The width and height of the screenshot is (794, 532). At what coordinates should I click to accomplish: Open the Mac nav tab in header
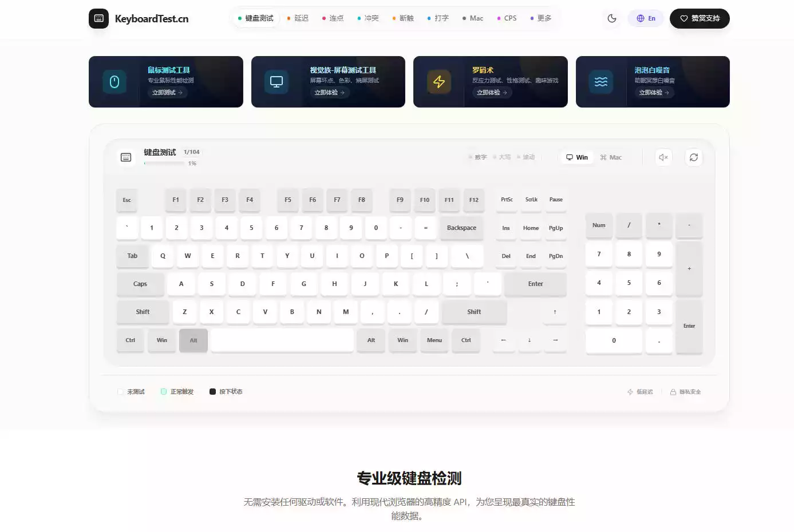473,18
